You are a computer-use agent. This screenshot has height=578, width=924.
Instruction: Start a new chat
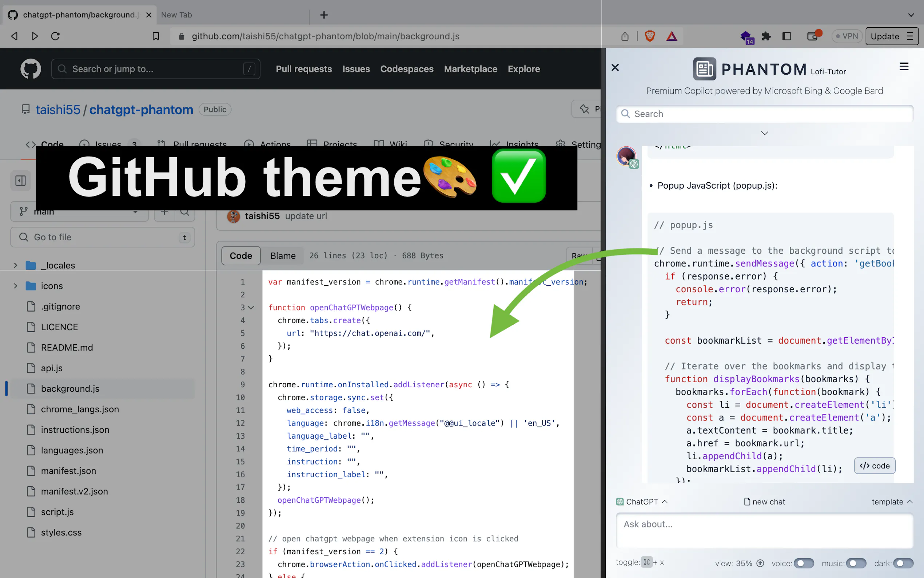764,502
